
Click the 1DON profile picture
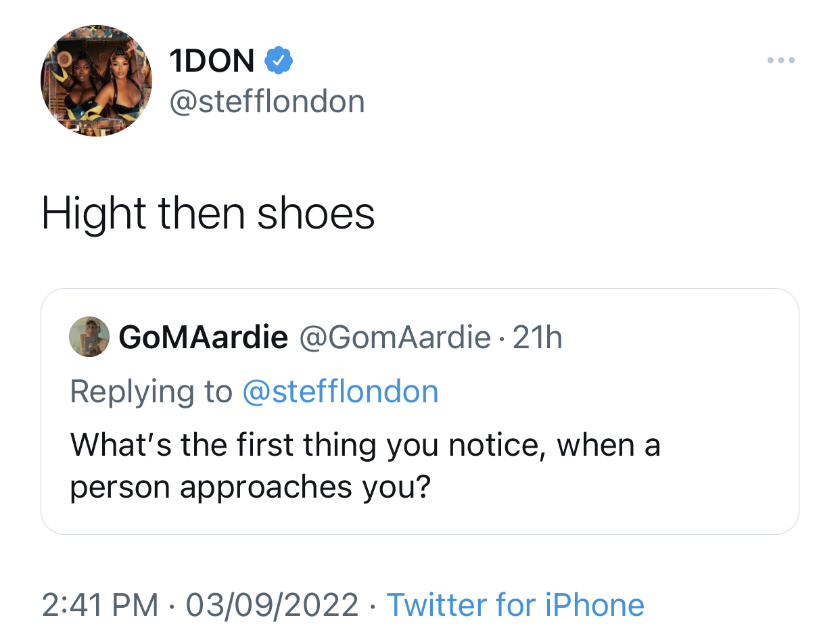pos(97,81)
